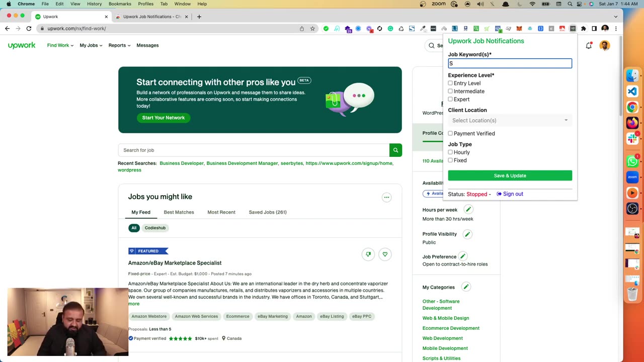This screenshot has height=362, width=644.
Task: Click the Search for job field
Action: (254, 150)
